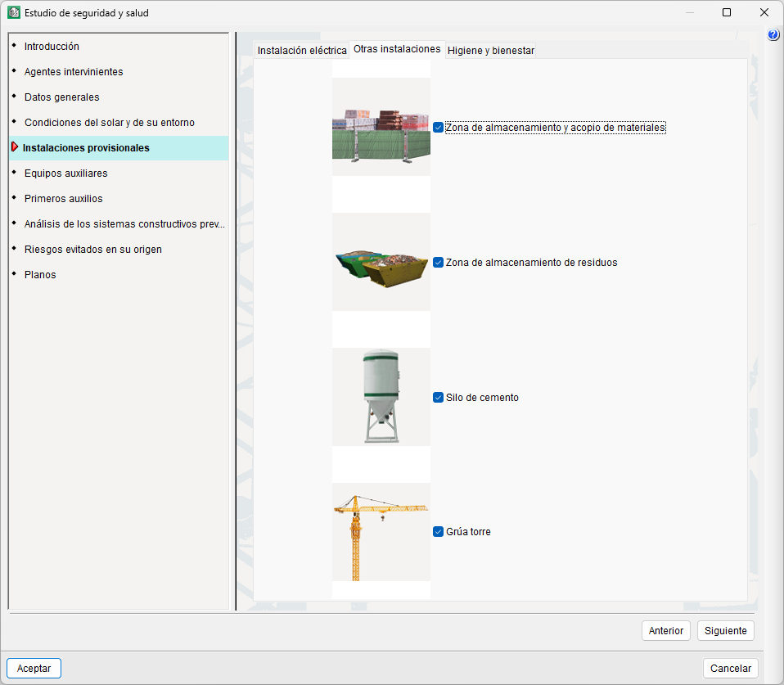Go to the Introducción section

click(119, 47)
